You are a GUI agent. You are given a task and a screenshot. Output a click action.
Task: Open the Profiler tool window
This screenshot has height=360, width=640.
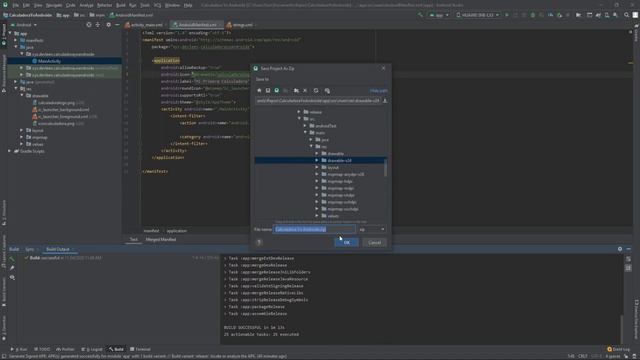[65, 349]
